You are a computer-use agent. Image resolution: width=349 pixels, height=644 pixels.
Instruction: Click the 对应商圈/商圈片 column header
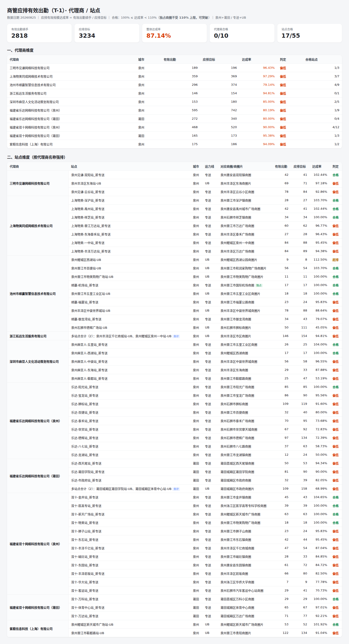pos(231,167)
